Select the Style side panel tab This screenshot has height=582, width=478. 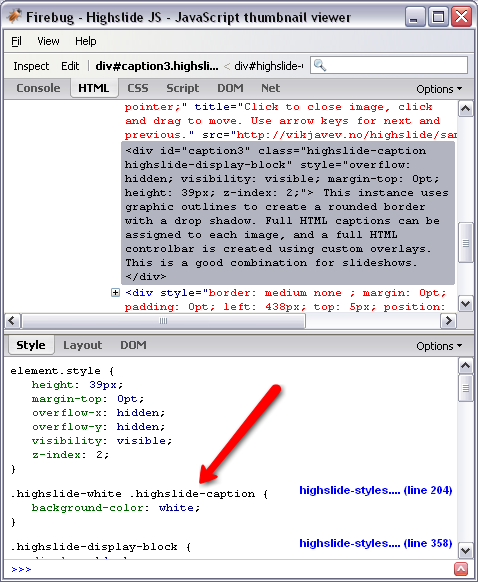(31, 345)
